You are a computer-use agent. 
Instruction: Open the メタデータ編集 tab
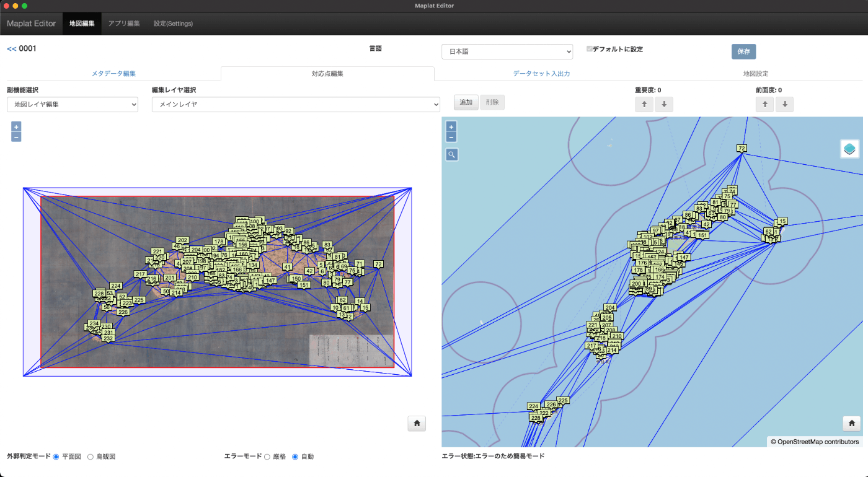[113, 73]
